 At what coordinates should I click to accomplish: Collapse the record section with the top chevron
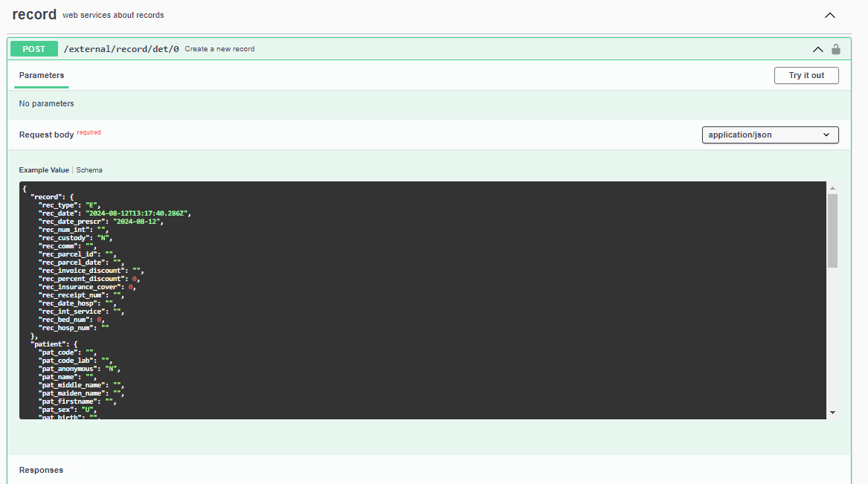(x=829, y=15)
